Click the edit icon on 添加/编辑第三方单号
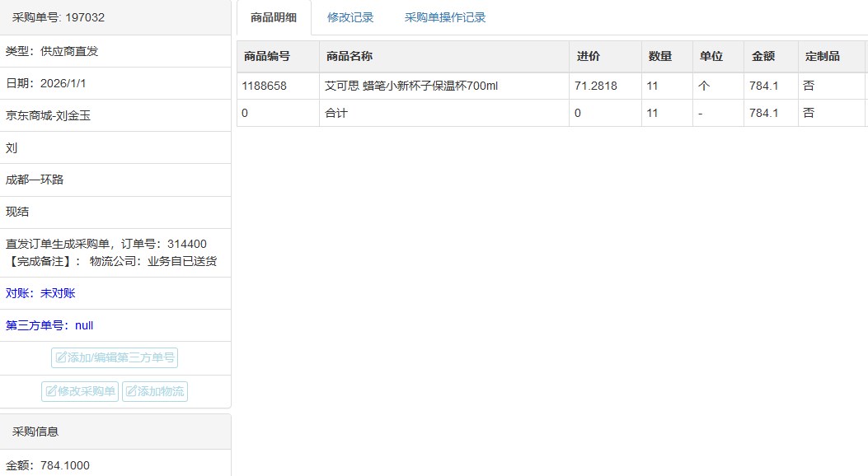This screenshot has width=868, height=476. click(x=61, y=358)
